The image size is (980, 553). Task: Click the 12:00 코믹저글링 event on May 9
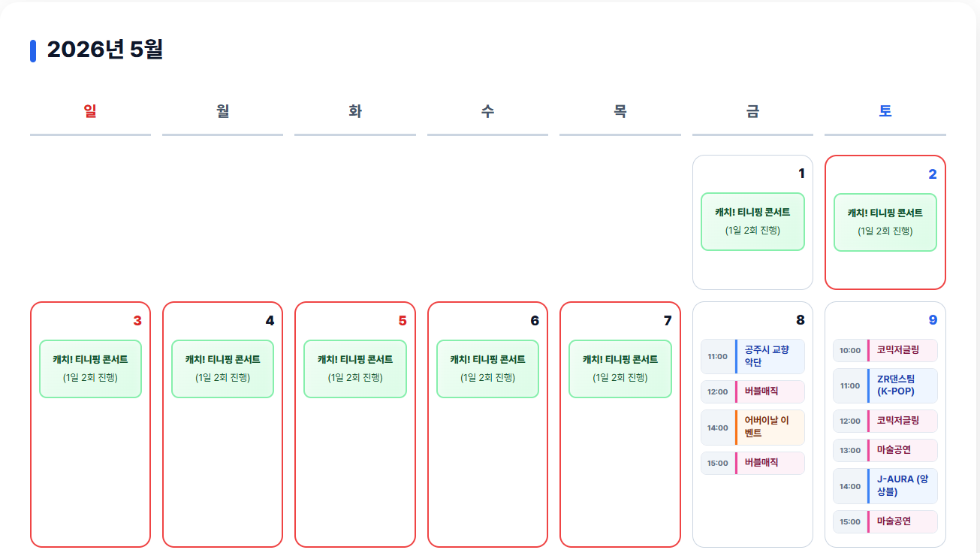pos(885,421)
